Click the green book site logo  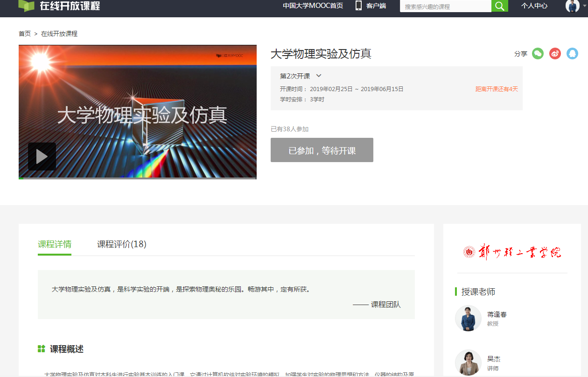[x=27, y=6]
